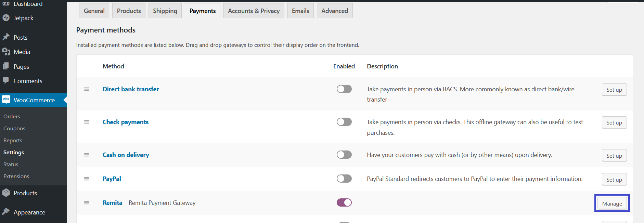Click the Pages icon in sidebar
The width and height of the screenshot is (644, 223).
(6, 66)
